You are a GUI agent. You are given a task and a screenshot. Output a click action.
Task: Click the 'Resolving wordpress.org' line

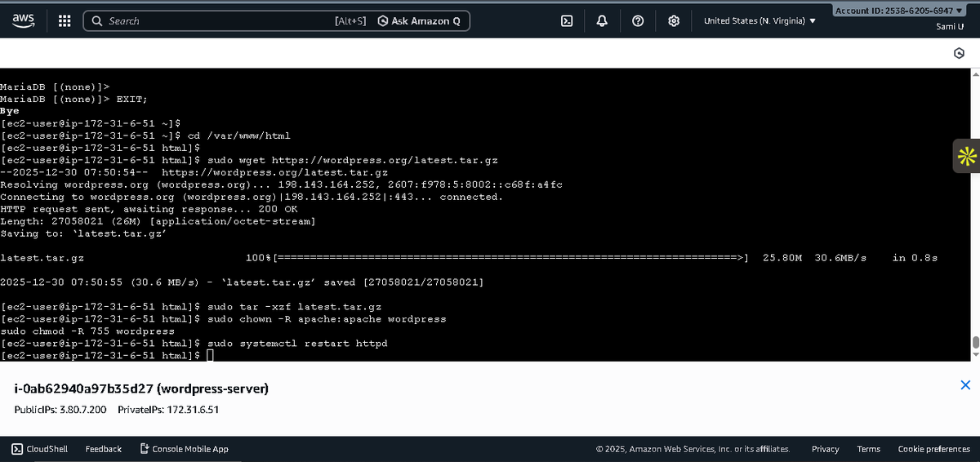281,184
